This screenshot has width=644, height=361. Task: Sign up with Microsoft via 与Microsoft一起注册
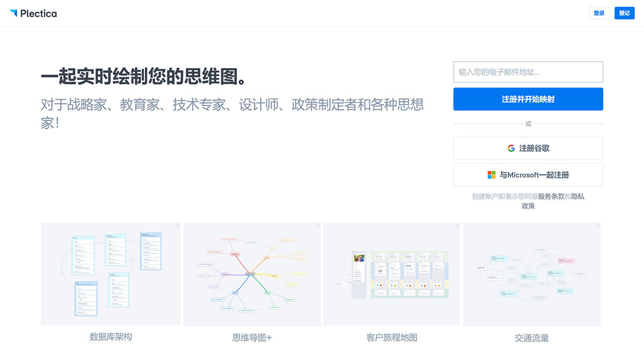(528, 175)
